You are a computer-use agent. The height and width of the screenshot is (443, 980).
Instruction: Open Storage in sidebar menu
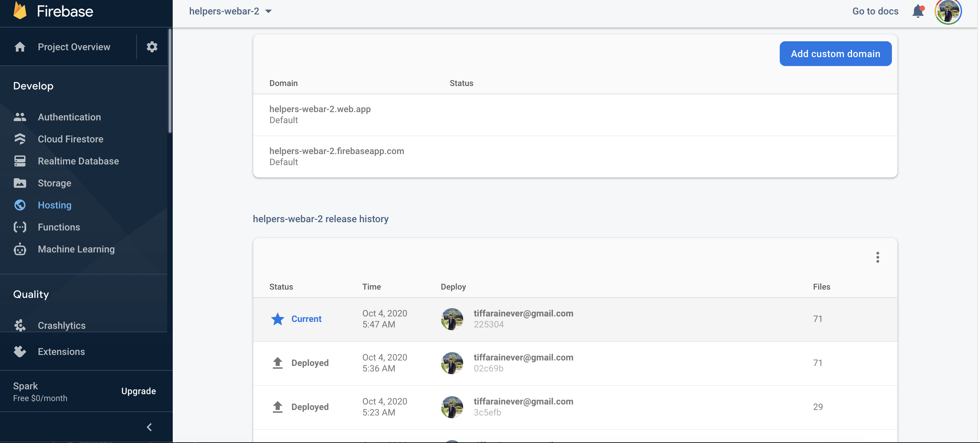[54, 183]
